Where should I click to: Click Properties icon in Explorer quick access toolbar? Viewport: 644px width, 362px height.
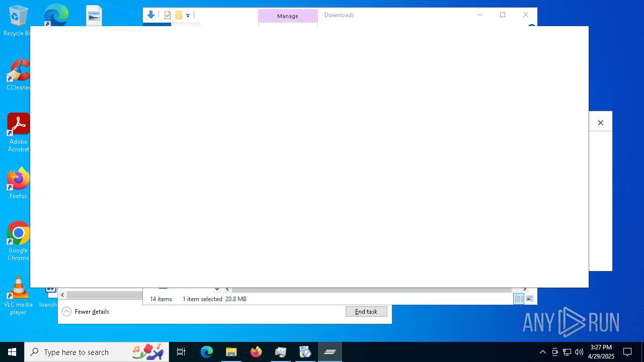(168, 15)
